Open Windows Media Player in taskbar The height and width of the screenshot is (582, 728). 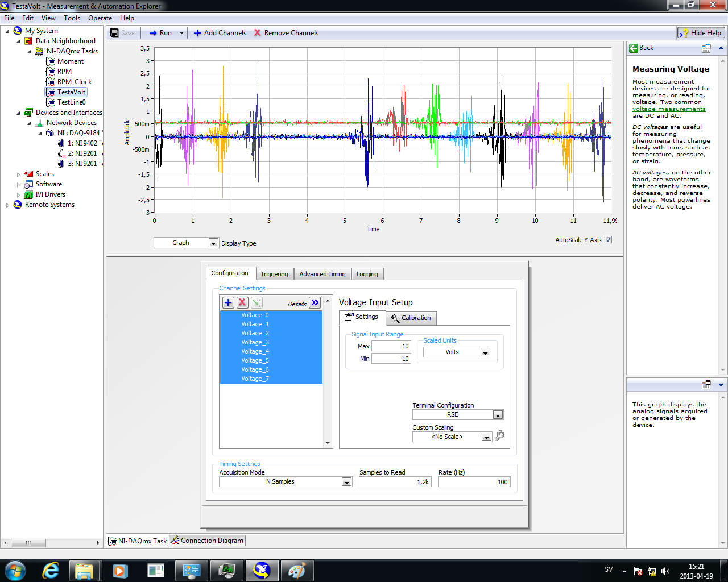[120, 570]
